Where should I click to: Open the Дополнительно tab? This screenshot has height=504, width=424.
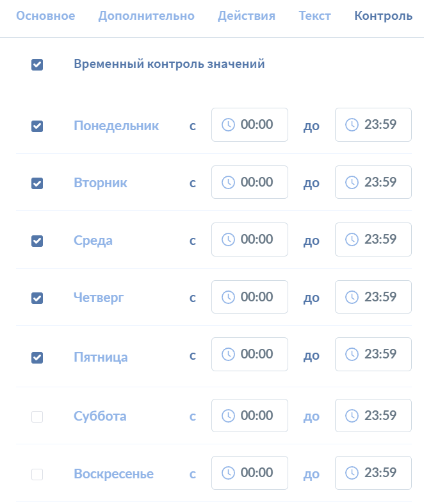[x=147, y=16]
